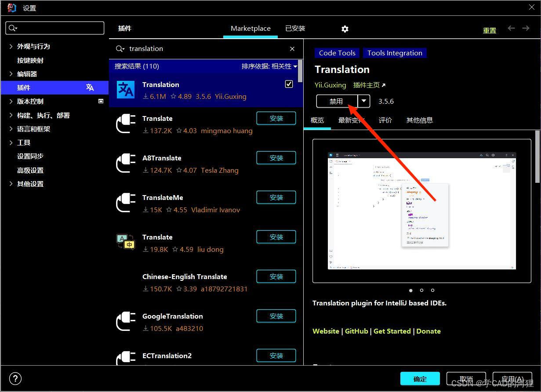This screenshot has width=541, height=392.
Task: Expand 编辑器 settings section
Action: tap(11, 74)
